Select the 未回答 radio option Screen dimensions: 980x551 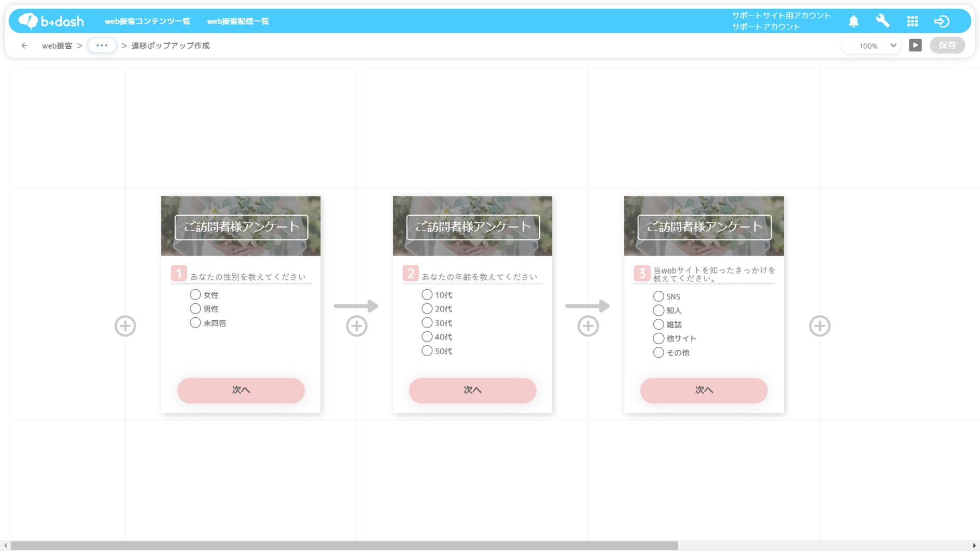pos(195,322)
